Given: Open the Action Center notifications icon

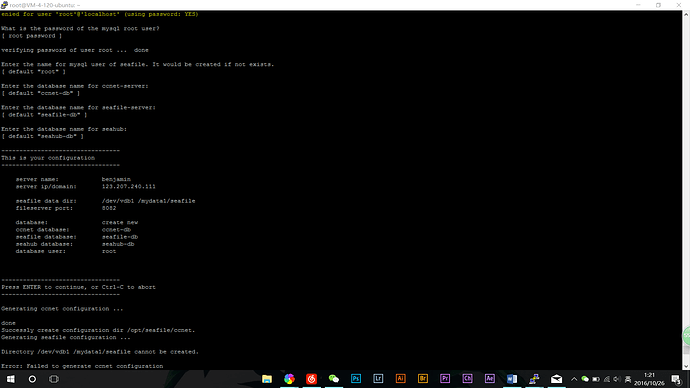Looking at the screenshot, I should pos(677,379).
